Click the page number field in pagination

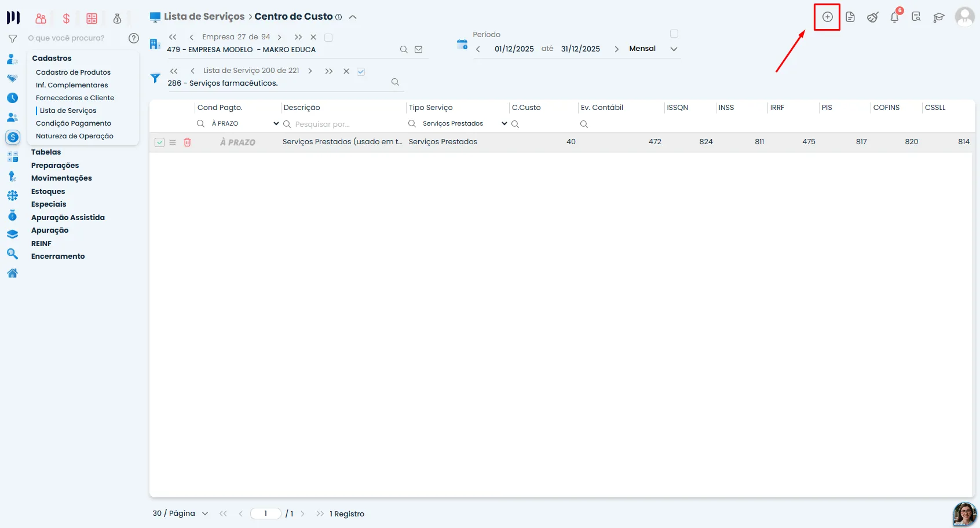tap(266, 514)
